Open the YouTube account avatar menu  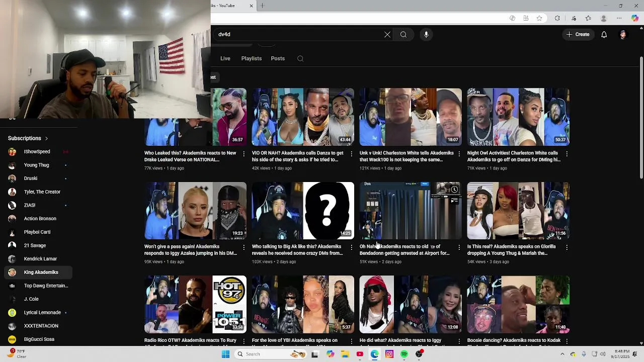[x=623, y=35]
